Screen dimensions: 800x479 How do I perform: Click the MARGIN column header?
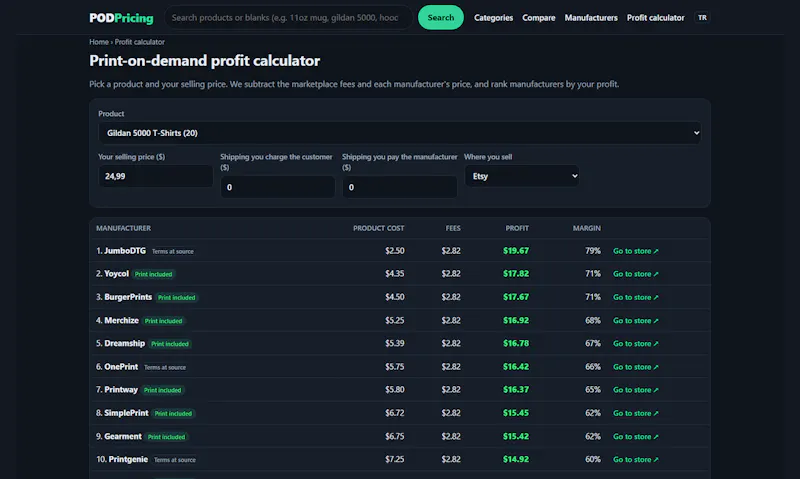[586, 229]
